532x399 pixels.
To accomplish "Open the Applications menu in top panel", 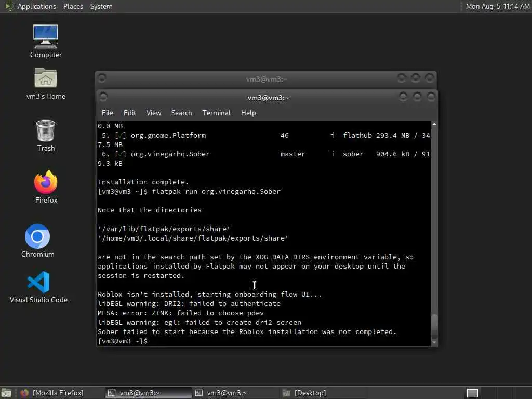I will (37, 6).
